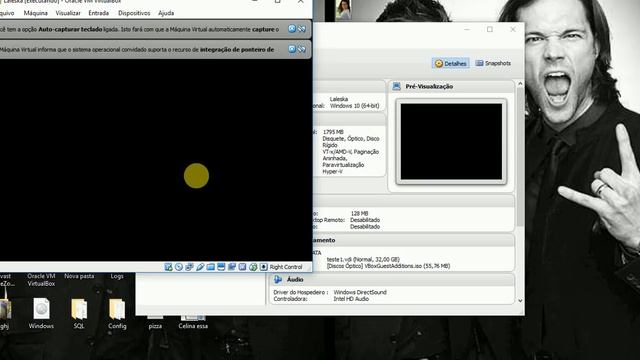Image resolution: width=640 pixels, height=360 pixels.
Task: Minimize the VirtualBox Manager window
Action: click(467, 29)
